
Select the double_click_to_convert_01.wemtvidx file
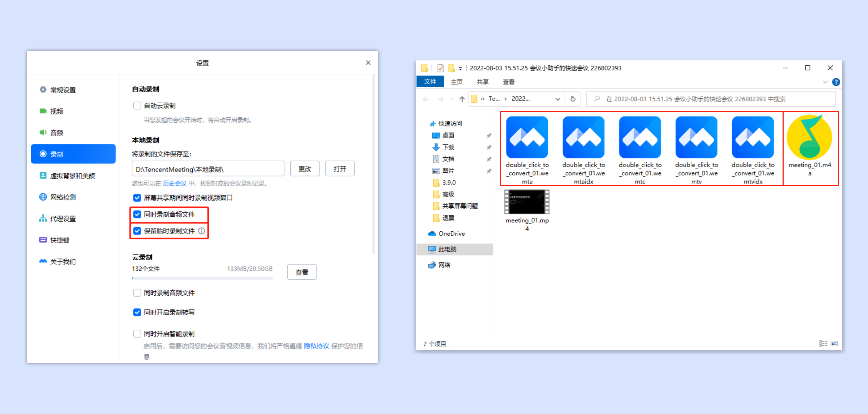pos(753,150)
